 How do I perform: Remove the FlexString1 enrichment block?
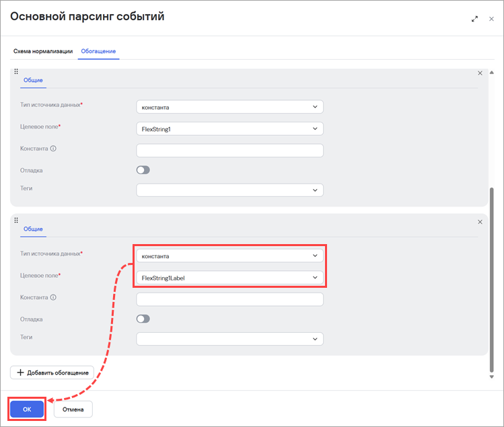pos(480,73)
